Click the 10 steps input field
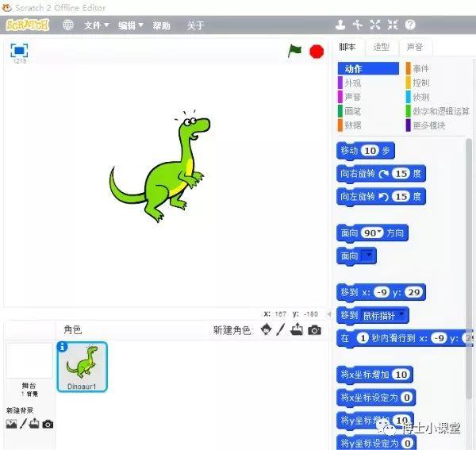The height and width of the screenshot is (450, 476). tap(370, 151)
